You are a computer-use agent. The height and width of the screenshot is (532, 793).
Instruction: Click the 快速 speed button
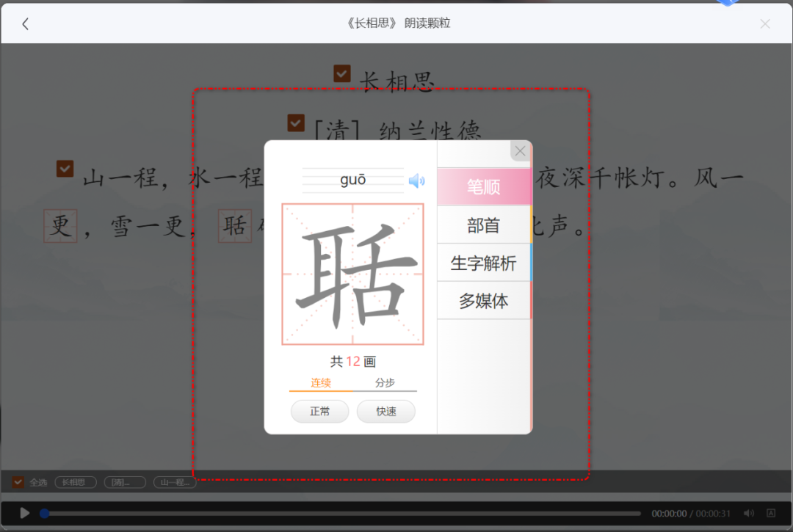click(385, 412)
